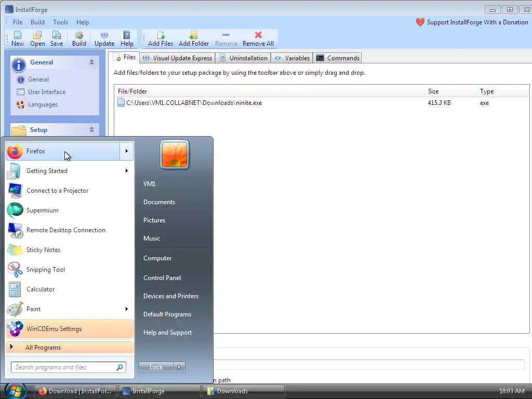This screenshot has width=532, height=399.
Task: Click the Lock button
Action: click(156, 367)
